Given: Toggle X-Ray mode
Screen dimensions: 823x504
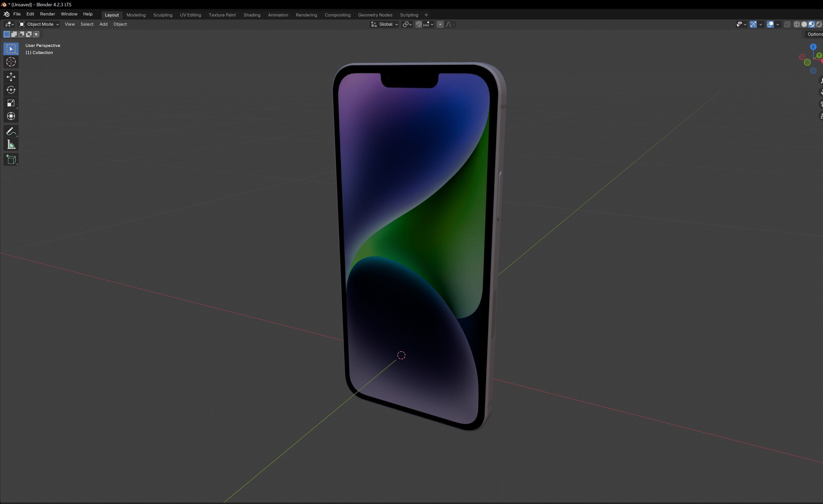Looking at the screenshot, I should click(x=787, y=24).
